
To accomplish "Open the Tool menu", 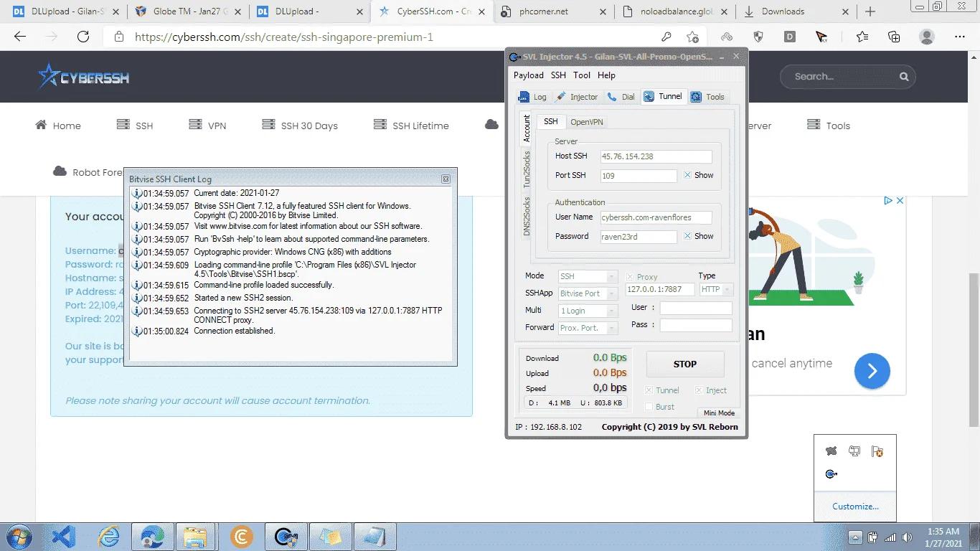I will click(582, 75).
